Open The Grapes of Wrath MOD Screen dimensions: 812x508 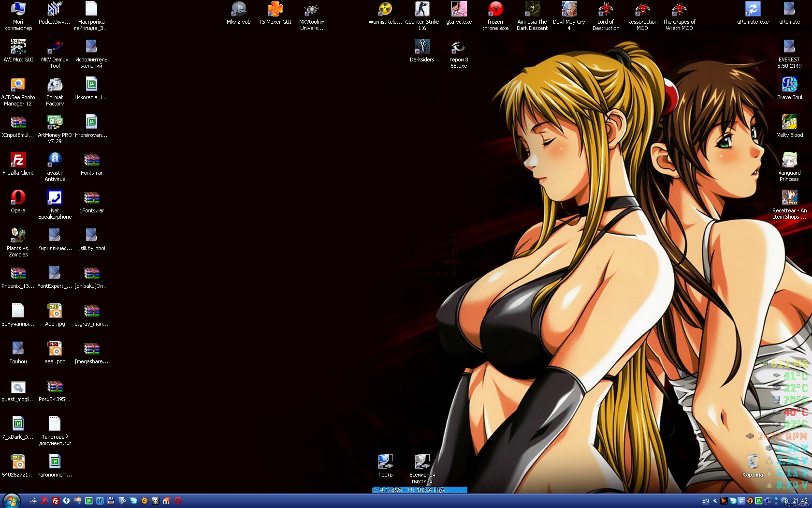679,16
